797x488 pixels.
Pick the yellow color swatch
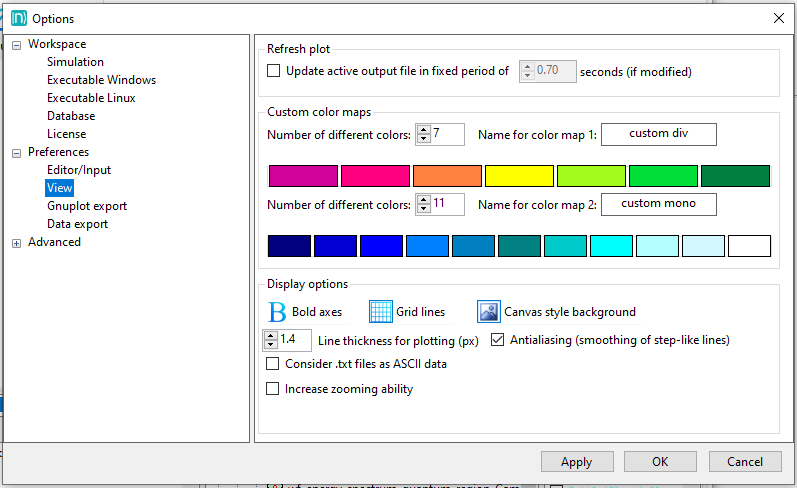[x=519, y=176]
